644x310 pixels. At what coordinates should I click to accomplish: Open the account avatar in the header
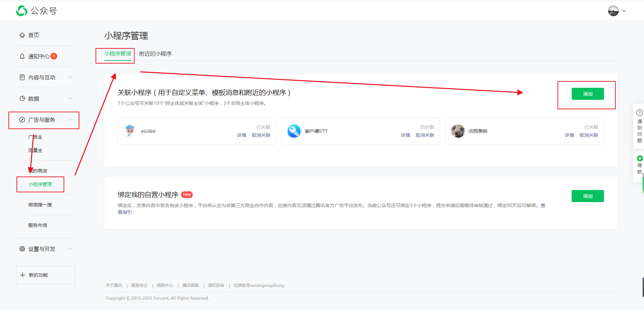pos(613,11)
